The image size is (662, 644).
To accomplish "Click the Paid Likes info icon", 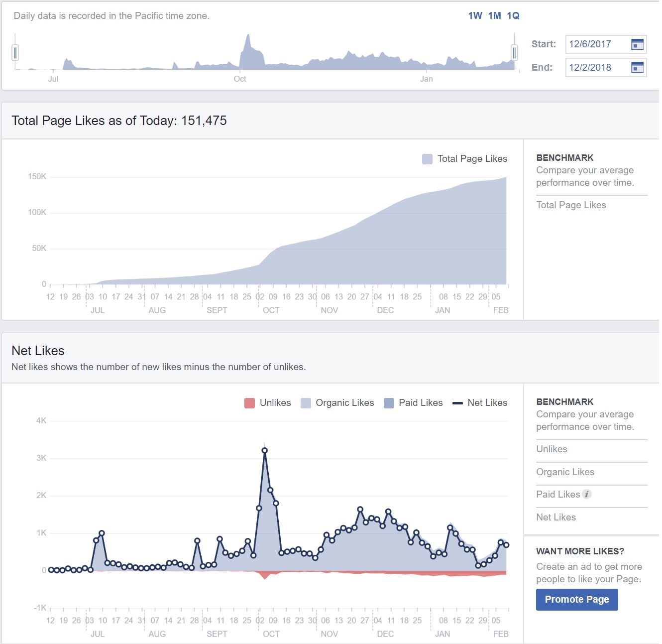I will click(x=587, y=494).
